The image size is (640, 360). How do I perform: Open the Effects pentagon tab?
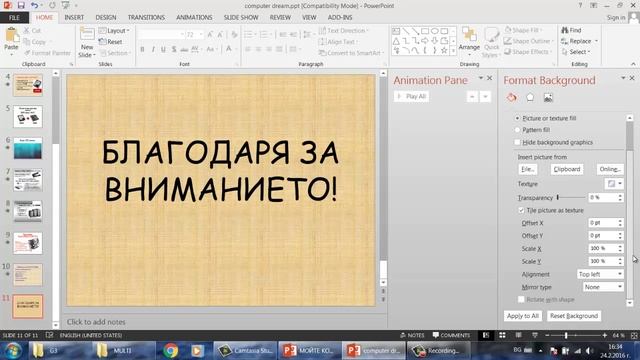(x=530, y=98)
